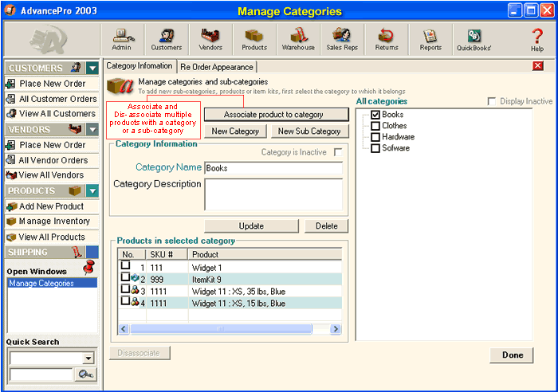
Task: Click the products list horizontal scrollbar thumb
Action: (x=221, y=329)
